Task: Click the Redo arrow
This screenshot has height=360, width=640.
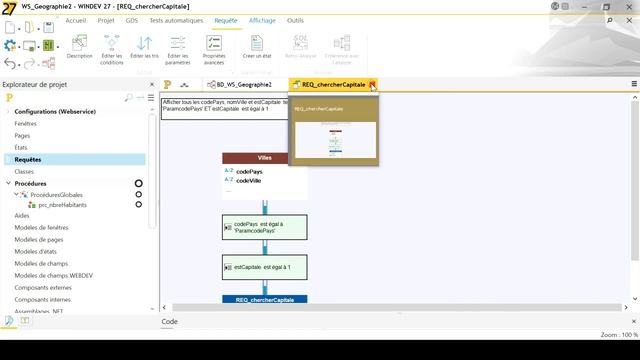Action: pos(29,63)
